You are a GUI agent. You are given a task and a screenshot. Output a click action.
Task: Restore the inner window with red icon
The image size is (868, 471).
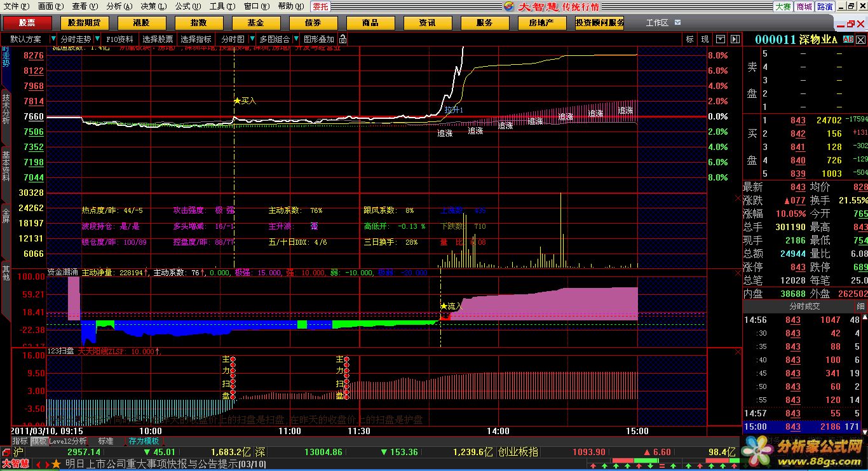tap(850, 24)
